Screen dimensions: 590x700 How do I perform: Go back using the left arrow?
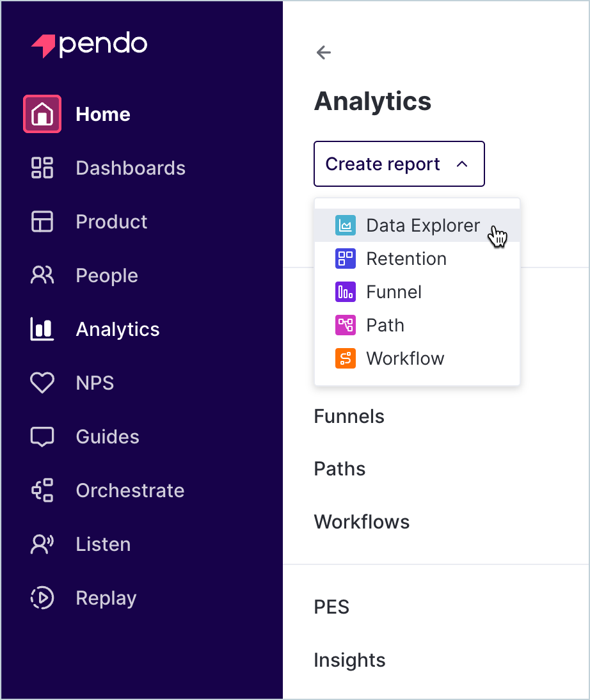(324, 52)
